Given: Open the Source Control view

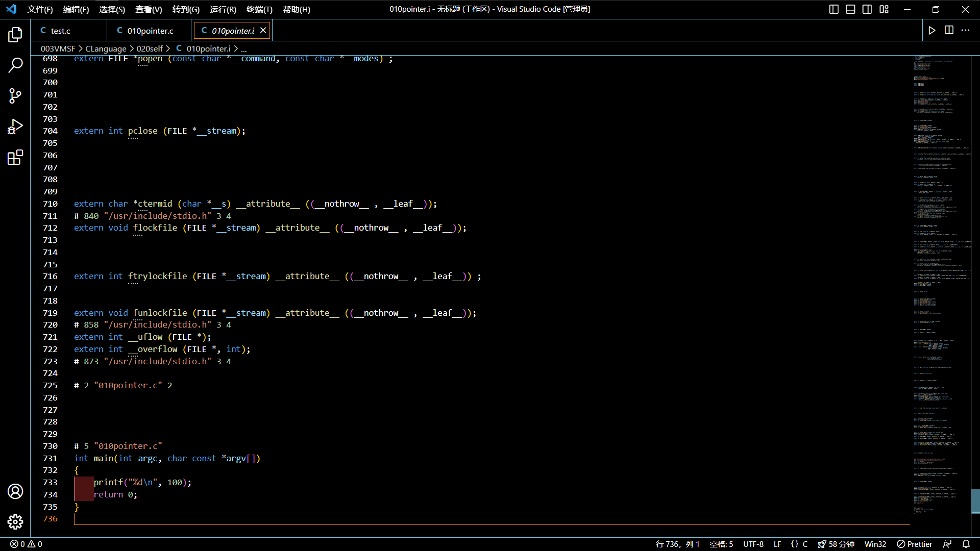Looking at the screenshot, I should click(x=15, y=95).
